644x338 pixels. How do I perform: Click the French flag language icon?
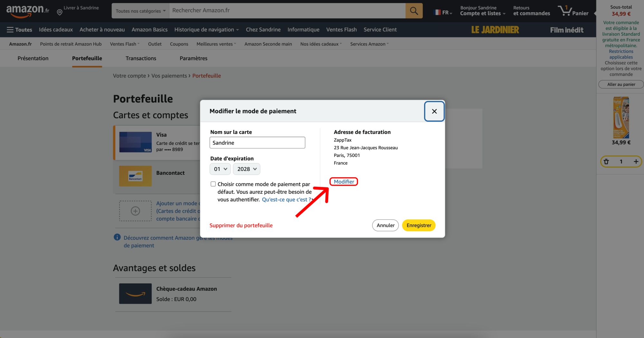[437, 13]
